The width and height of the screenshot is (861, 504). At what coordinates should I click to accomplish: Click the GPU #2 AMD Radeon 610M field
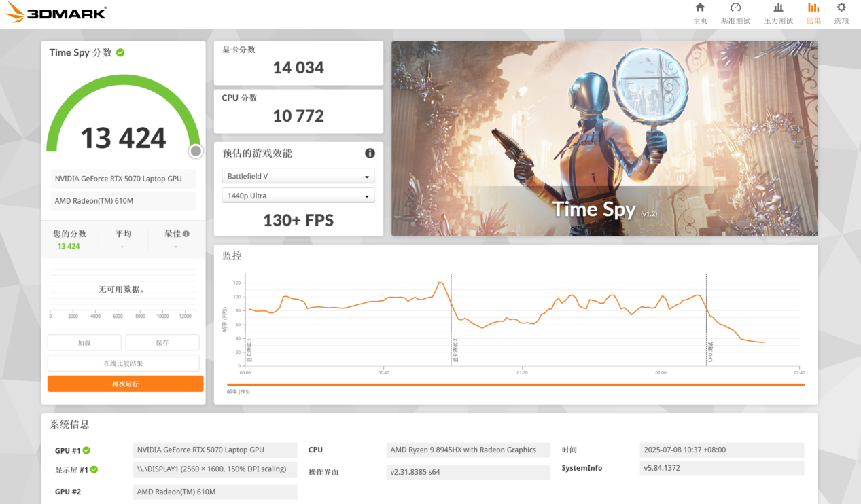(x=215, y=492)
